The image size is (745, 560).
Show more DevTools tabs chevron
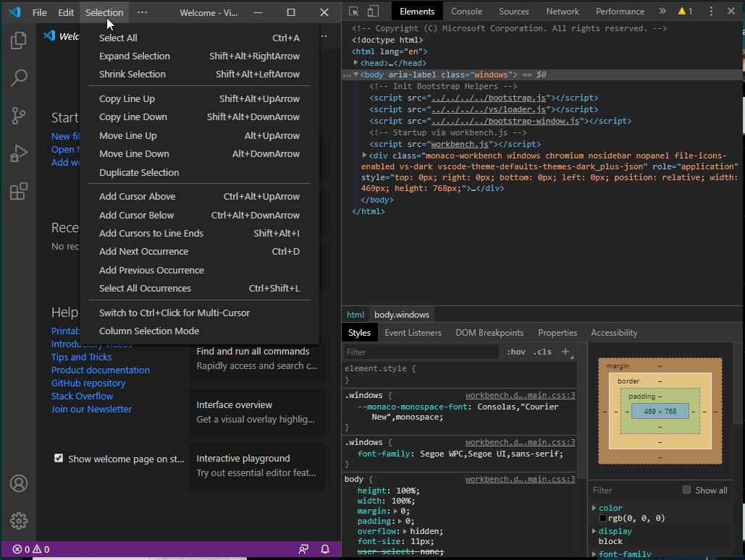[x=662, y=12]
